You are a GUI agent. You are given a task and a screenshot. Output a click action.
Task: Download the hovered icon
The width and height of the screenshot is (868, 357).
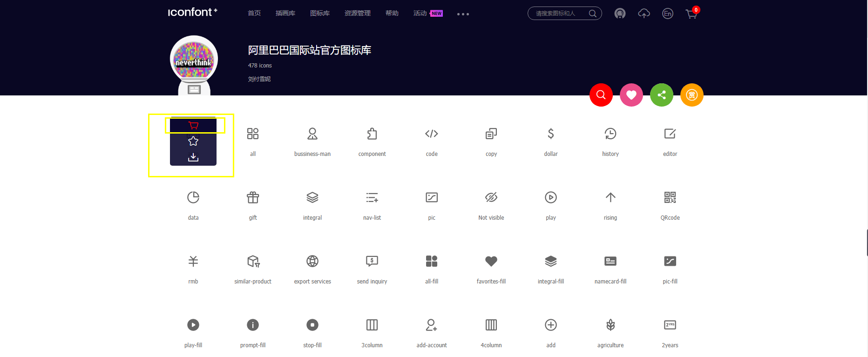point(193,157)
